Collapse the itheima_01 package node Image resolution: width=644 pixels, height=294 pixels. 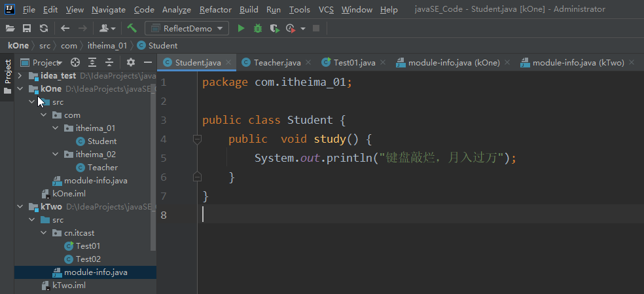click(56, 128)
